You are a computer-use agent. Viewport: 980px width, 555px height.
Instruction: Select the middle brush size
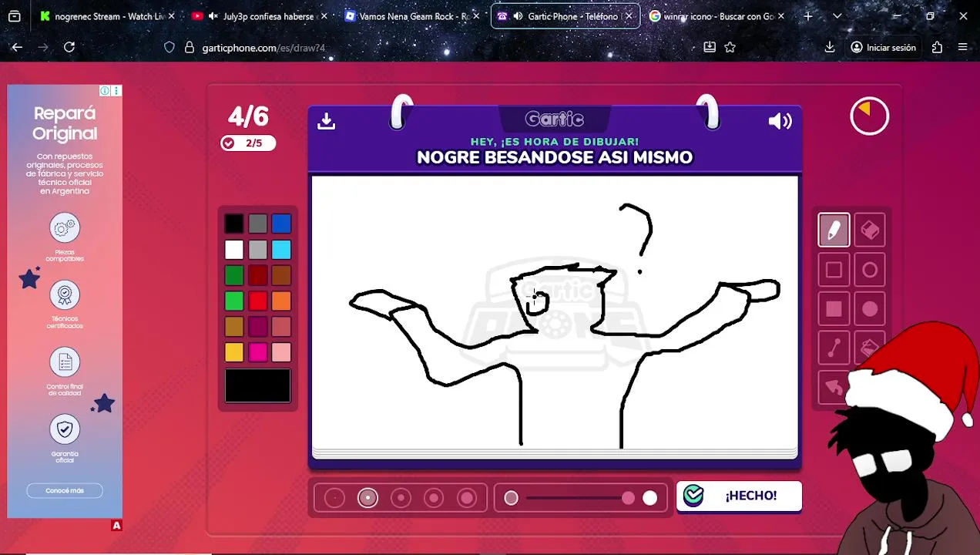click(401, 498)
